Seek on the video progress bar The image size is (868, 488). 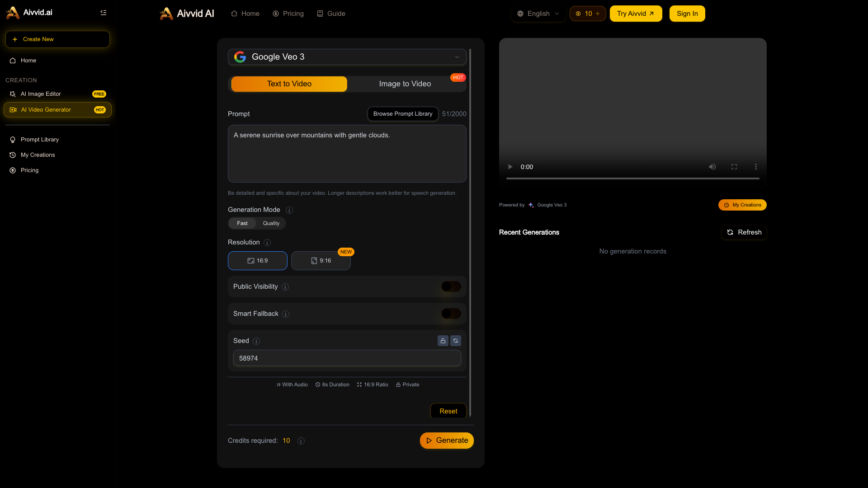click(x=633, y=178)
